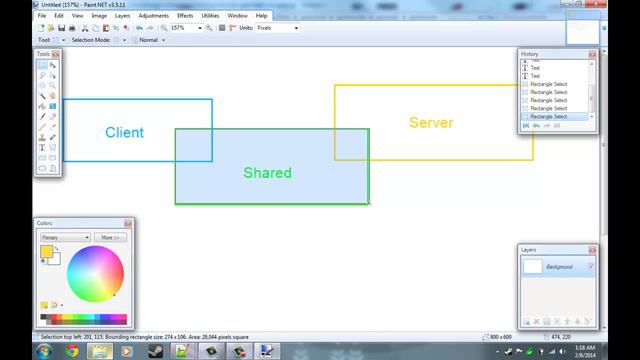Viewport: 640px width, 360px height.
Task: Click the Undo button in History panel
Action: click(x=536, y=126)
